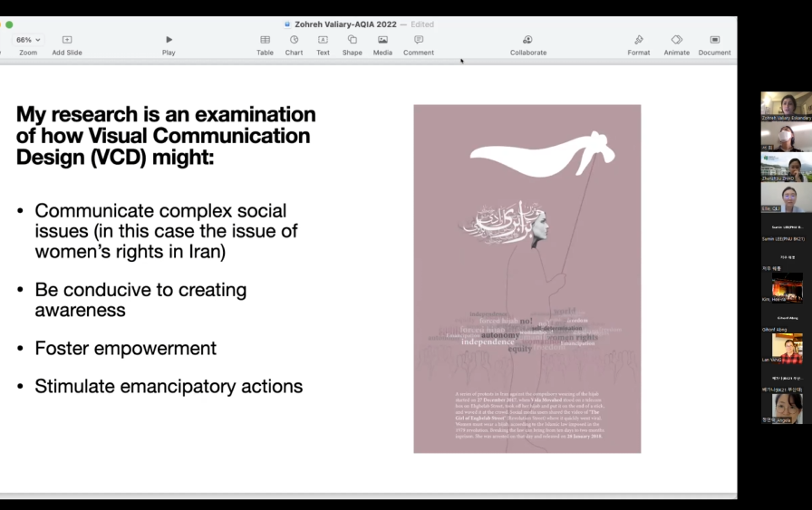Select Ellie's video thumbnail
Image resolution: width=812 pixels, height=510 pixels.
786,197
